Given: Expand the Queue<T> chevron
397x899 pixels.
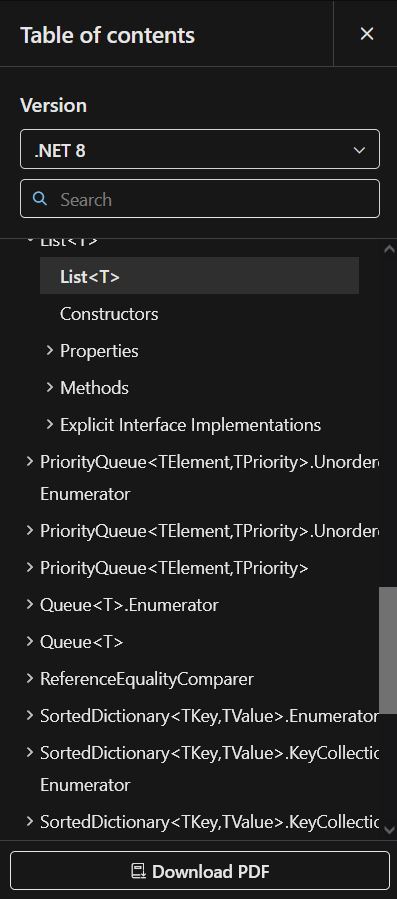Looking at the screenshot, I should pyautogui.click(x=30, y=642).
